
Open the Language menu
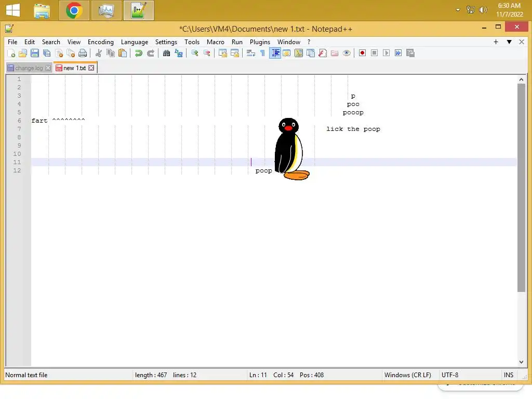135,42
